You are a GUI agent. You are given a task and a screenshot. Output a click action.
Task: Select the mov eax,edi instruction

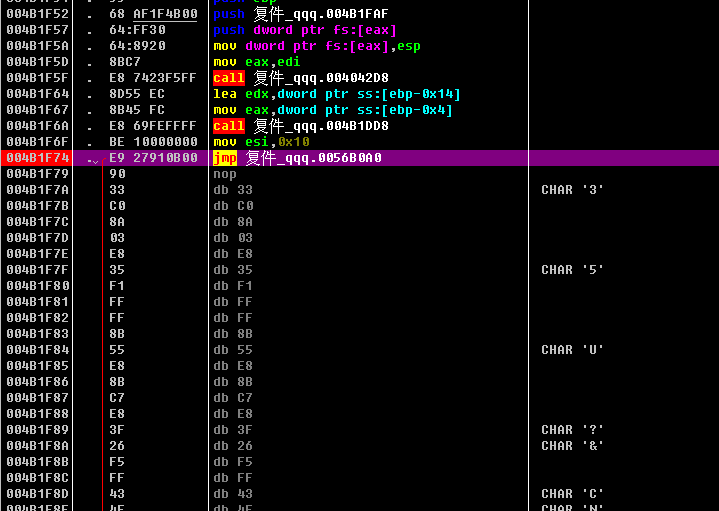click(x=257, y=62)
